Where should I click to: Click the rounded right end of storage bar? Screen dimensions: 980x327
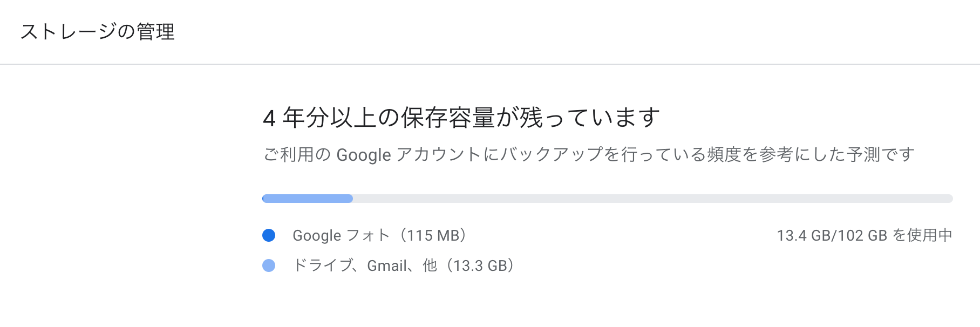949,199
